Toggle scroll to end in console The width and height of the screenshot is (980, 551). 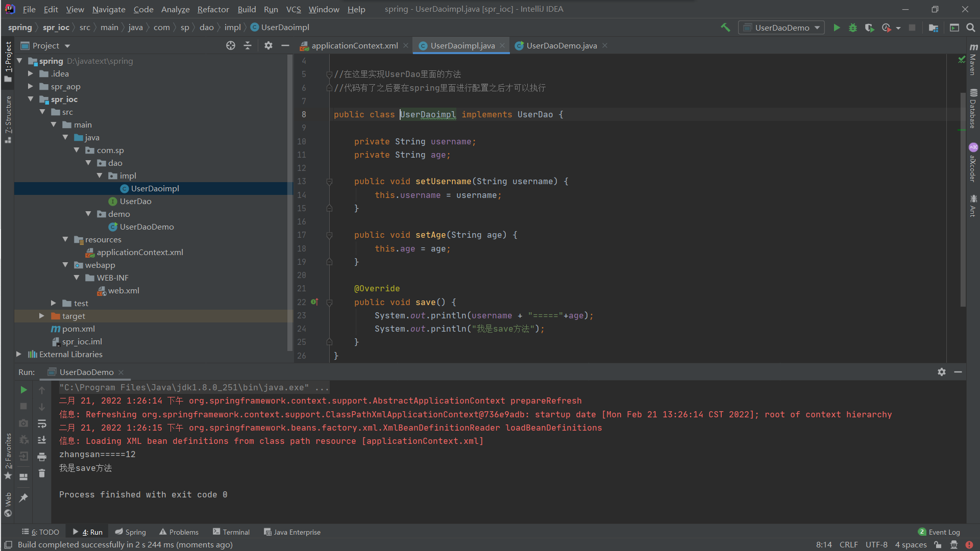(x=42, y=440)
